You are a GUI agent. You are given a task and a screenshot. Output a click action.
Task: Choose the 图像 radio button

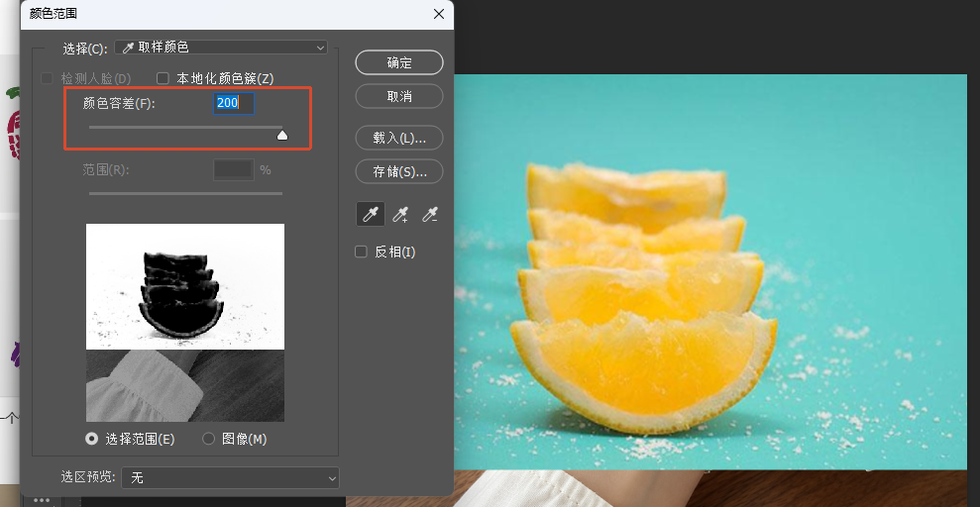click(209, 439)
